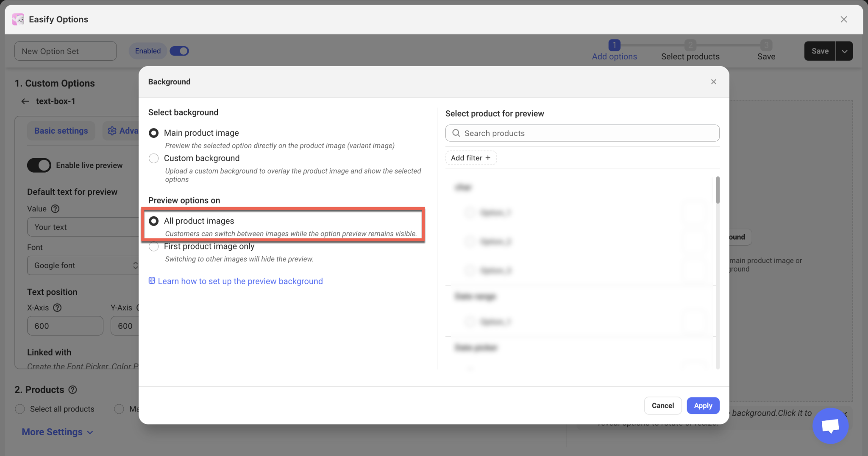Click the Add options step label
Image resolution: width=868 pixels, height=456 pixels.
tap(614, 56)
